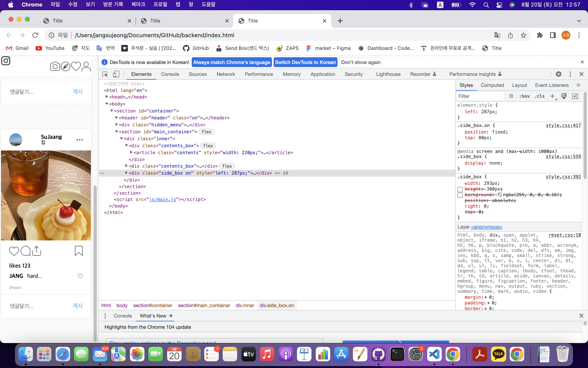Click the camera icon in page header
The height and width of the screenshot is (368, 588).
coord(55,66)
